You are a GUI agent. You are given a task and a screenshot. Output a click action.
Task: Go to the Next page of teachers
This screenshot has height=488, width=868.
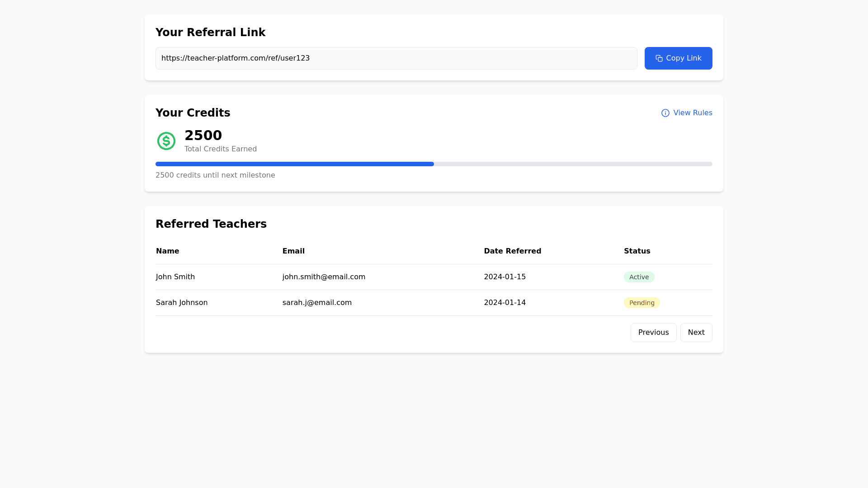click(696, 333)
